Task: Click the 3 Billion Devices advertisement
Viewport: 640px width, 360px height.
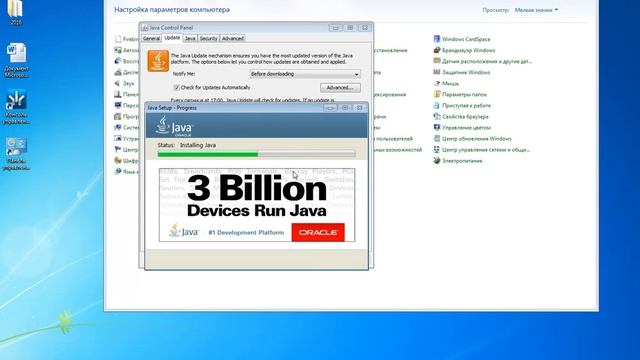Action: (257, 205)
